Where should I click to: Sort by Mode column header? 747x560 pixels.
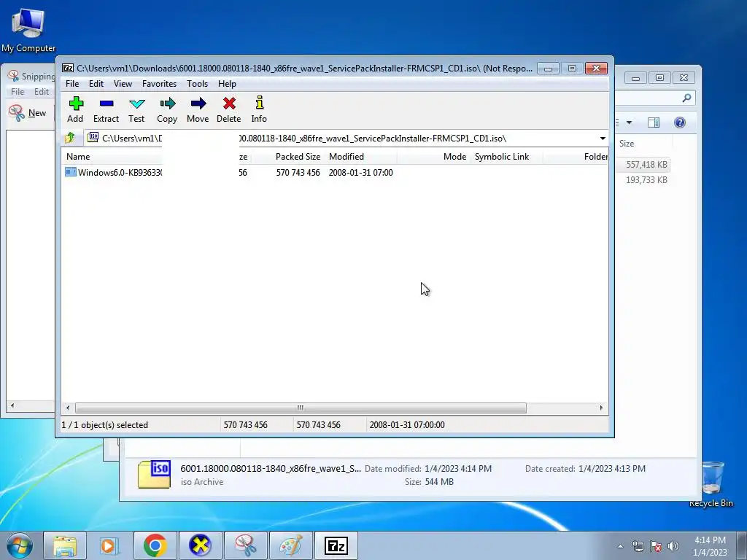click(454, 156)
